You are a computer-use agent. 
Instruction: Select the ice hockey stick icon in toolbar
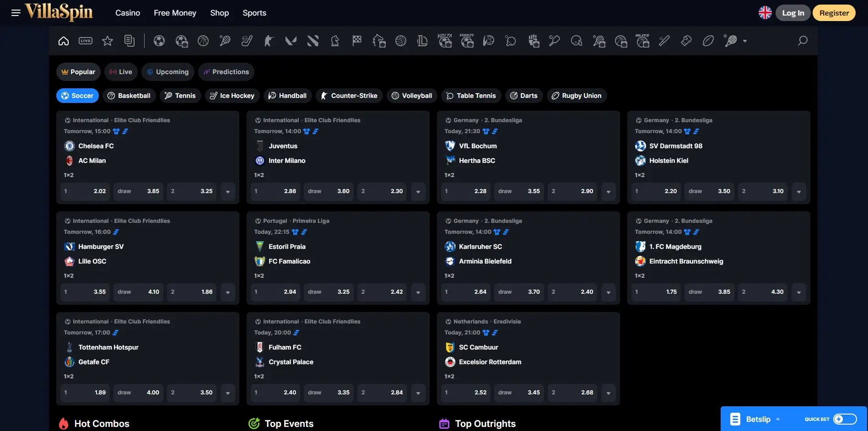click(x=247, y=41)
